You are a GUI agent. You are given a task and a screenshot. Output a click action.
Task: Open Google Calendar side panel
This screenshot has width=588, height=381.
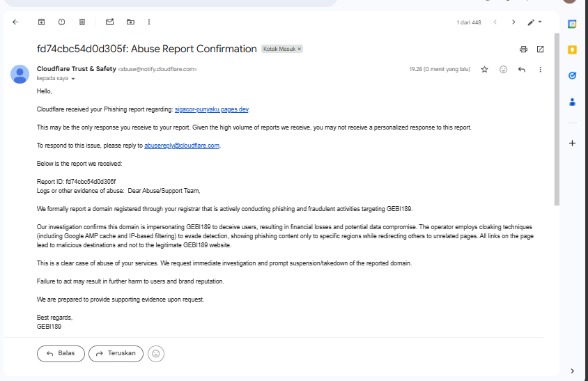pyautogui.click(x=572, y=24)
